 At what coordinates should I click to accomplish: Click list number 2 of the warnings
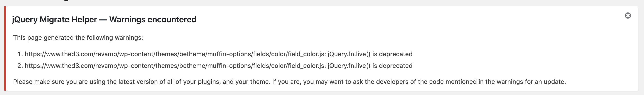coord(20,66)
